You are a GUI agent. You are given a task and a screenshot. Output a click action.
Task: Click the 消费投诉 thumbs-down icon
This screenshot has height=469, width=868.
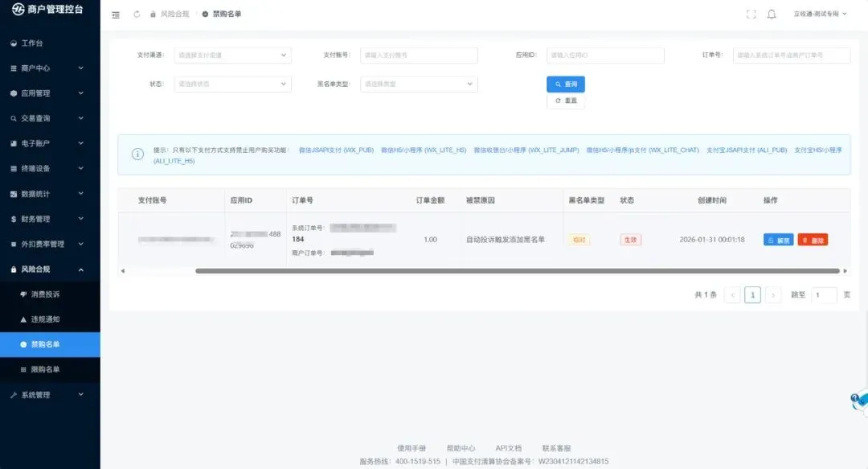23,294
